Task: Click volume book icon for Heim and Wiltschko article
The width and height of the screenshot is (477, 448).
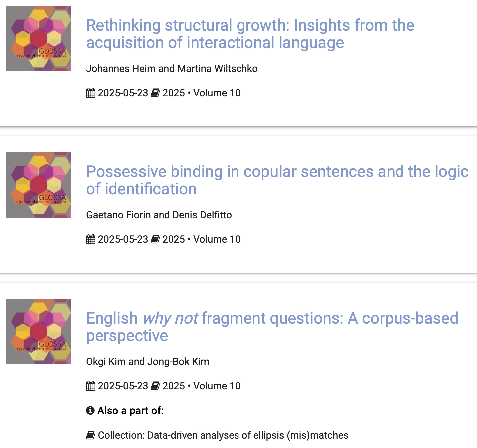Action: coord(155,93)
